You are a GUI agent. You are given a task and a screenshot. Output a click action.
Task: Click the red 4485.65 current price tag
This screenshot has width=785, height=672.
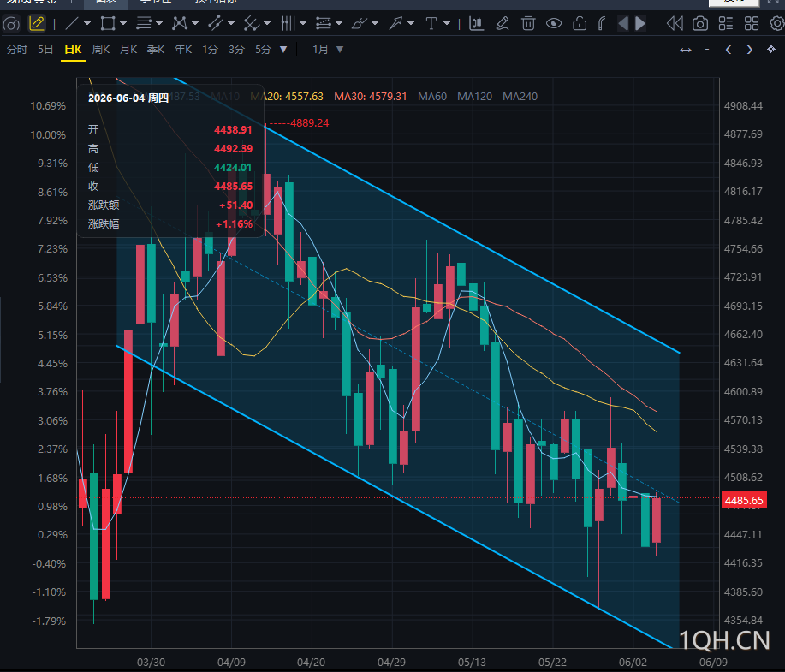[x=744, y=500]
